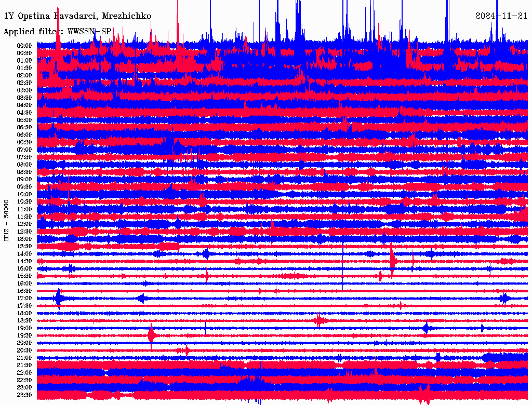Select the 23:30 time label
The width and height of the screenshot is (532, 405).
[x=24, y=395]
